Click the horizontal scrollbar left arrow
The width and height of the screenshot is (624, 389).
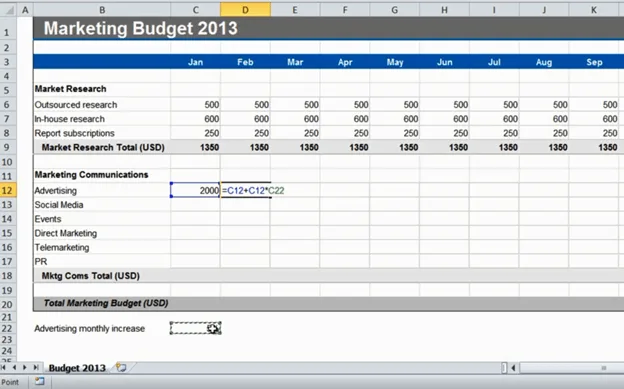pos(513,368)
